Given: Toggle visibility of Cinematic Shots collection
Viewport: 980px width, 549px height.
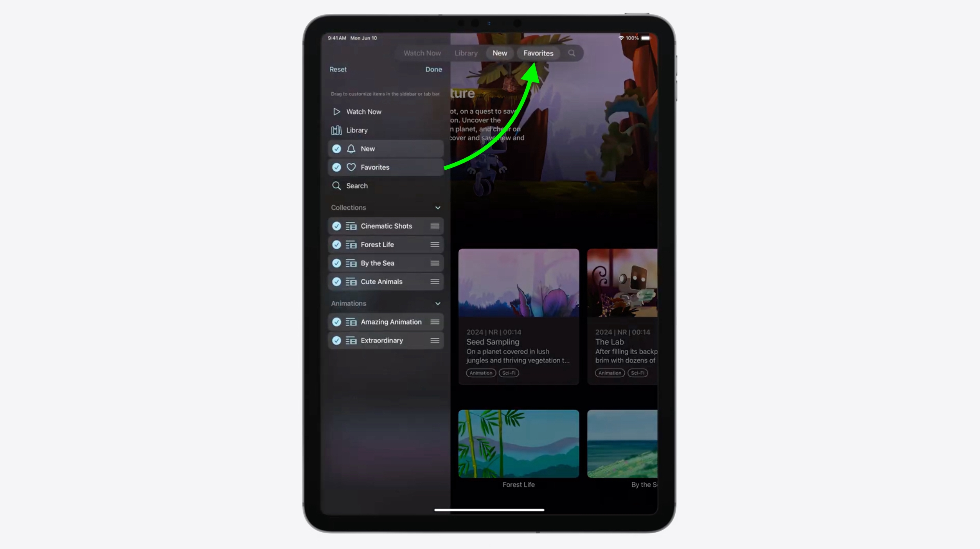Looking at the screenshot, I should 336,225.
